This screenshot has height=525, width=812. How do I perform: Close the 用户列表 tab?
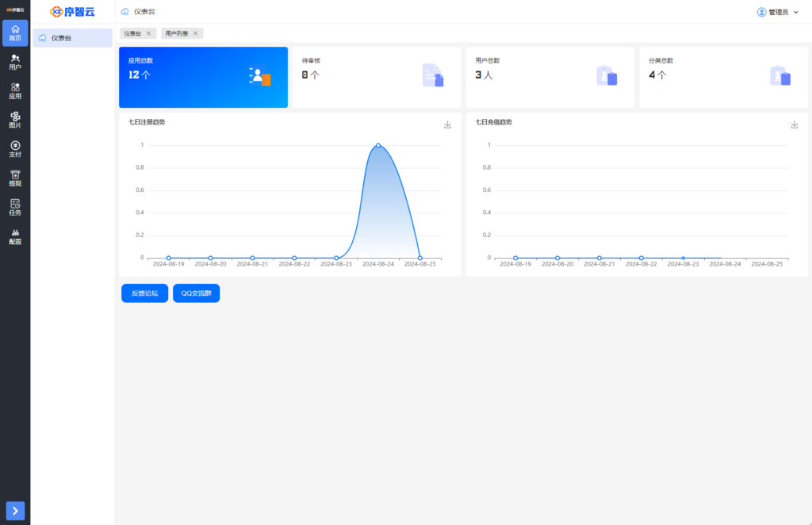pos(195,33)
